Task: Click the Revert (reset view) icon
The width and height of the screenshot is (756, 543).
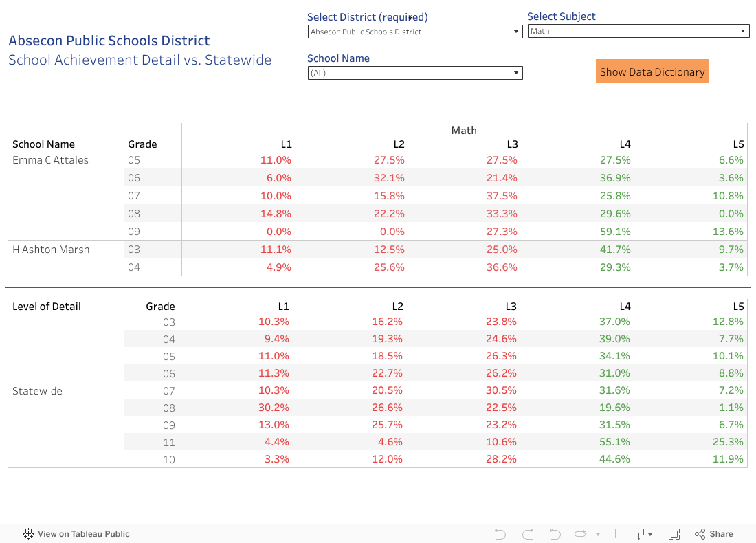Action: point(555,534)
